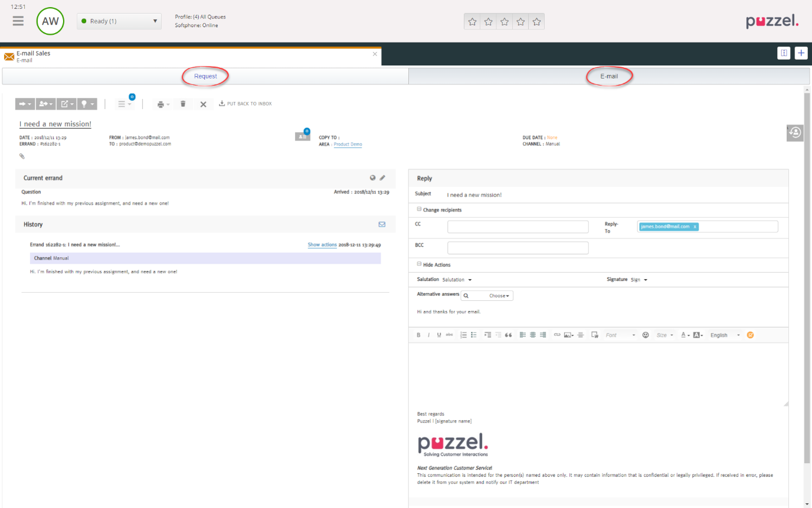
Task: Click the pencil edit icon in Current errand
Action: [382, 178]
